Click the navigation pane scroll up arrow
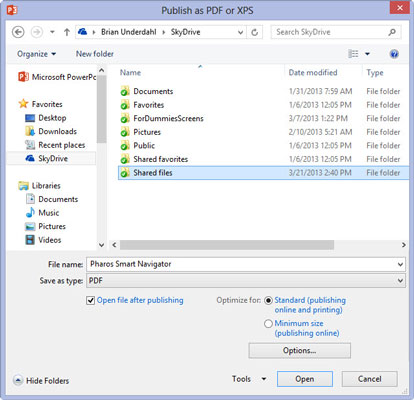414x400 pixels. pos(102,71)
